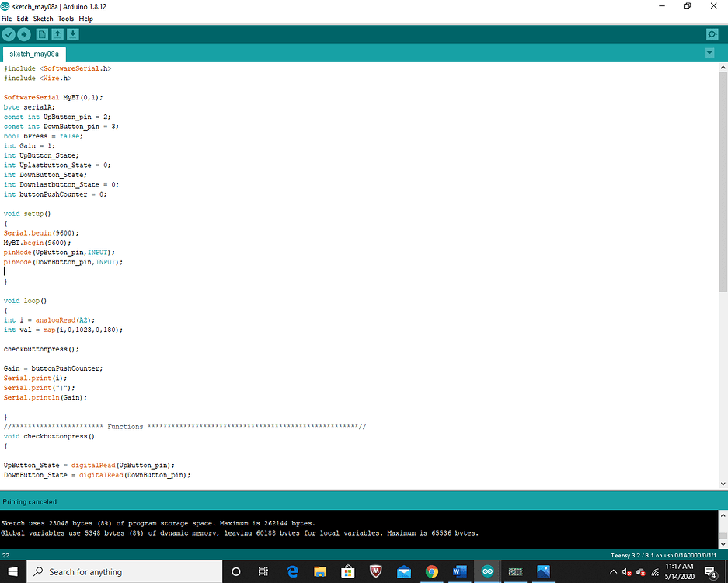Open Google Chrome from the taskbar
The height and width of the screenshot is (583, 728).
432,571
